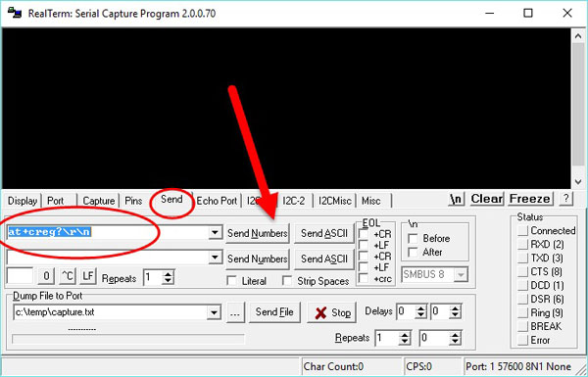Viewport: 588px width, 377px height.
Task: Click the Send File button
Action: pyautogui.click(x=274, y=312)
